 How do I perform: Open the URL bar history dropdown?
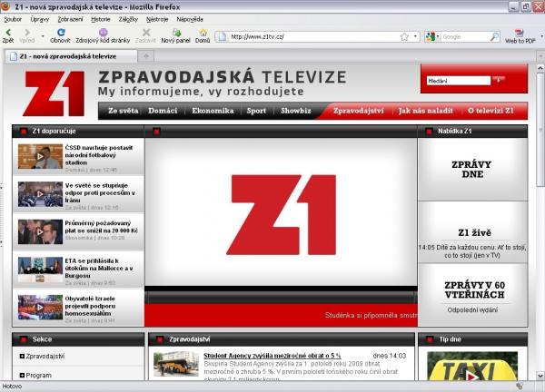[415, 36]
